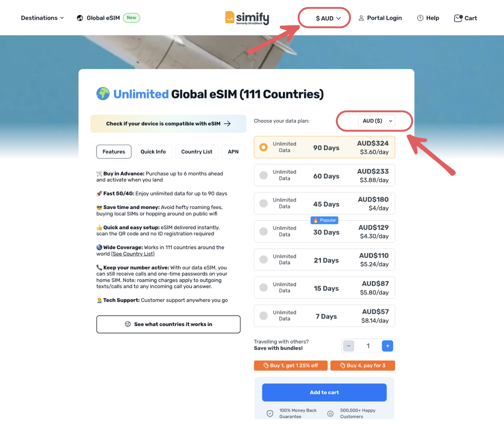
Task: Select the 60 Days plan radio button
Action: point(264,175)
